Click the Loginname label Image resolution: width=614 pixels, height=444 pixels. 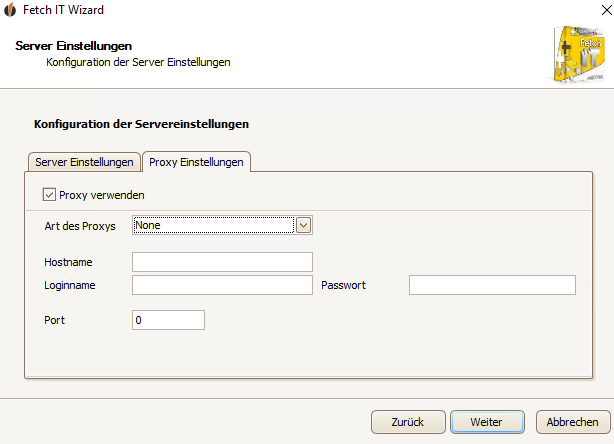70,285
